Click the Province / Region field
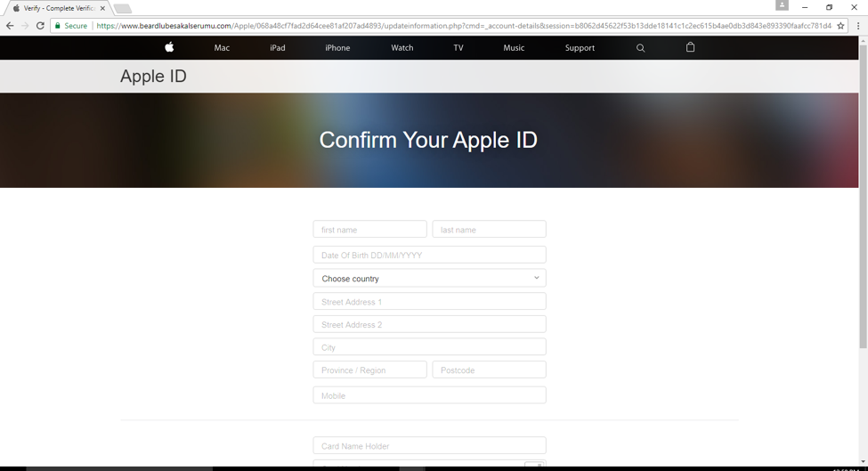 (369, 369)
